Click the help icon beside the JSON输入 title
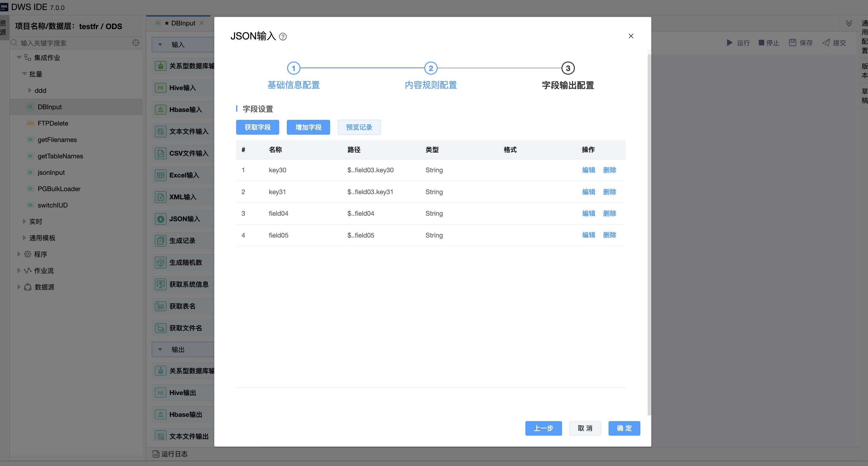The image size is (868, 466). tap(283, 36)
